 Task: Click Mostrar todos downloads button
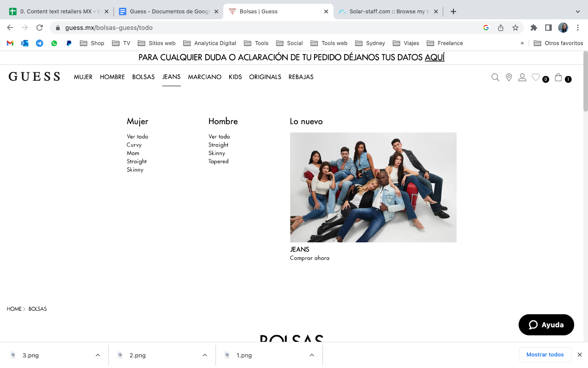pyautogui.click(x=545, y=355)
